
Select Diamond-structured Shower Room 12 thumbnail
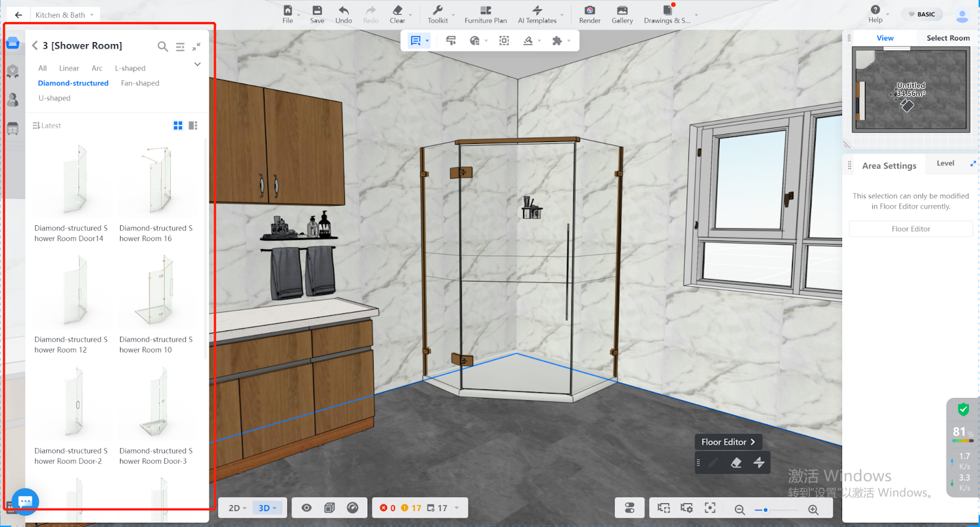pos(73,291)
